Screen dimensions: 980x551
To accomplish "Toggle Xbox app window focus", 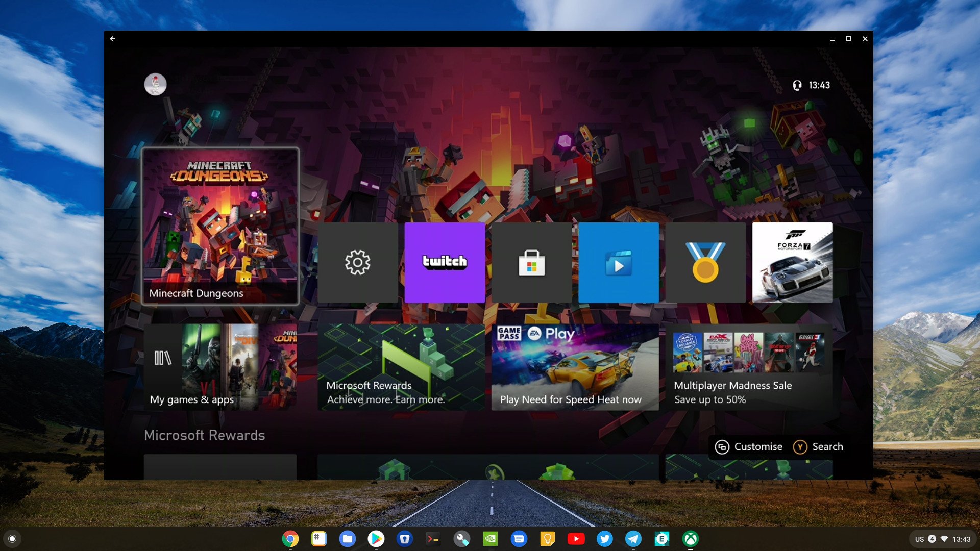I will click(x=691, y=537).
